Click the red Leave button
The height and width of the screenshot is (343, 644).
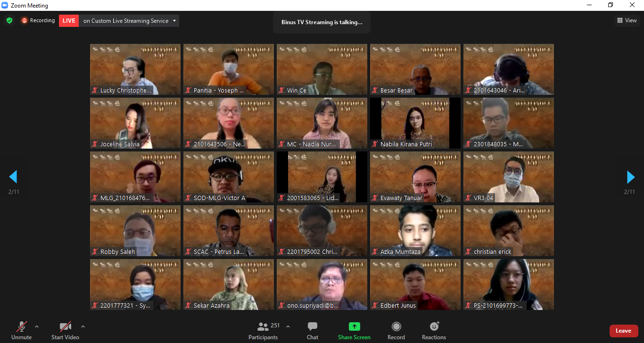[x=623, y=331]
